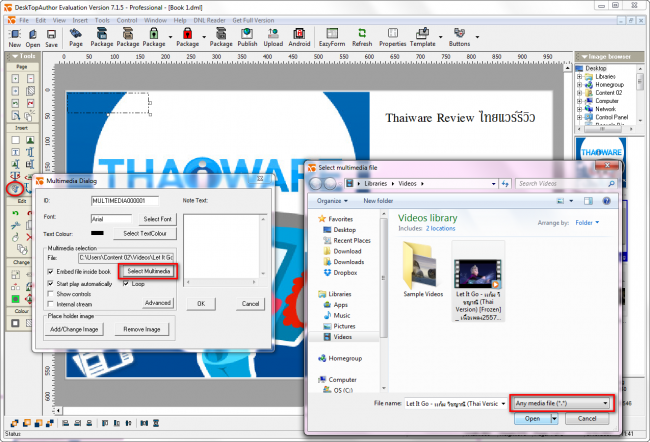Select the insert text box tool
Image resolution: width=650 pixels, height=442 pixels.
coord(15,152)
